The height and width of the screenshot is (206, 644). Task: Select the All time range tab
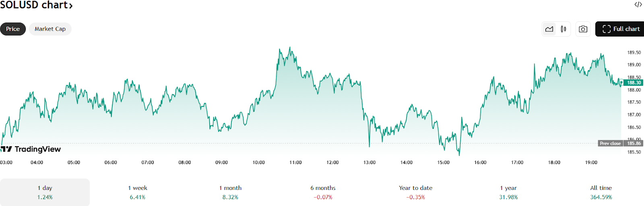601,192
